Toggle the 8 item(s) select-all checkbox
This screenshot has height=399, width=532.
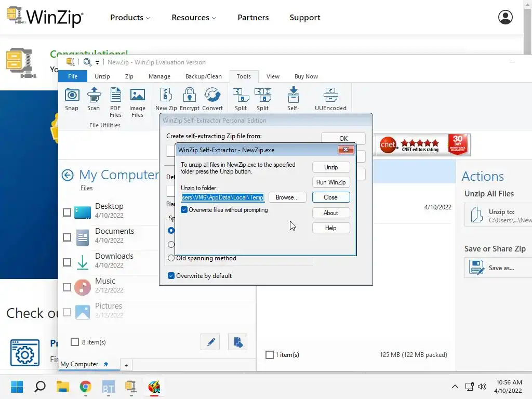(75, 342)
